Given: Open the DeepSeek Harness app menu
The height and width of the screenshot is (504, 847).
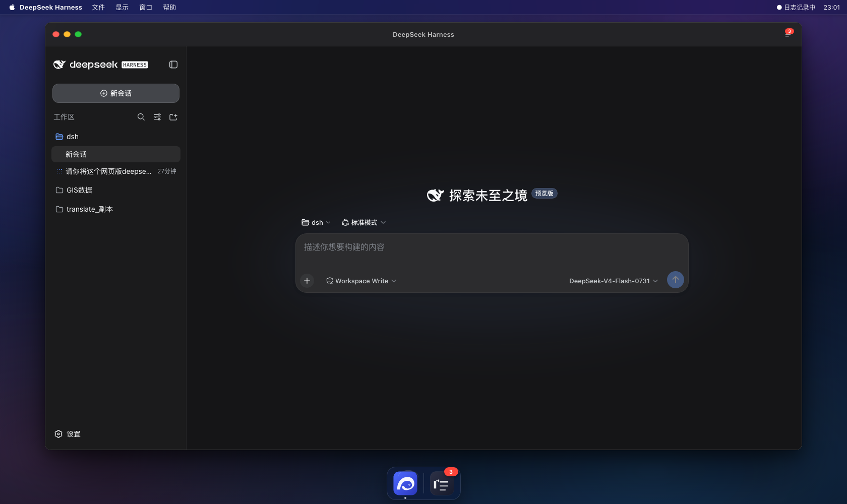Looking at the screenshot, I should pyautogui.click(x=51, y=7).
